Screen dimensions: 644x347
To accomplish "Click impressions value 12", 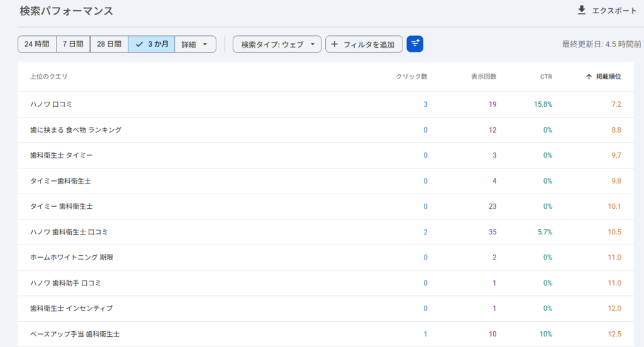I will 492,129.
